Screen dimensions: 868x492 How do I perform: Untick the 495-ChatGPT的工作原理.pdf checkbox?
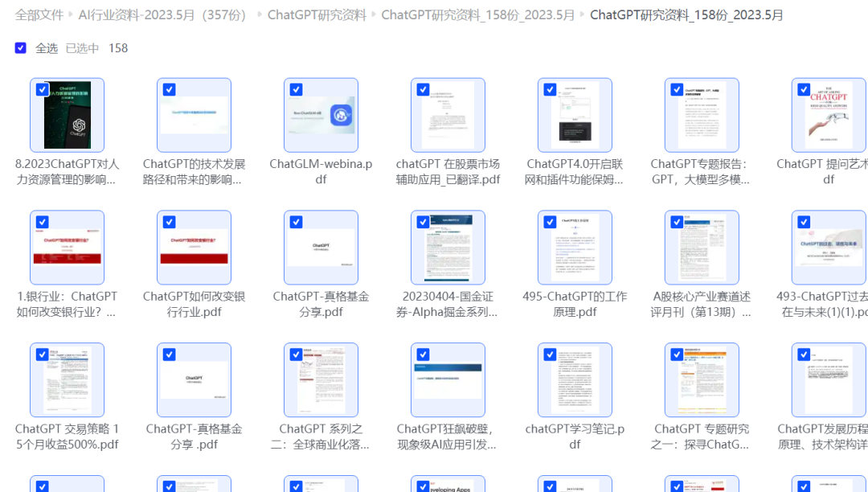[x=550, y=222]
